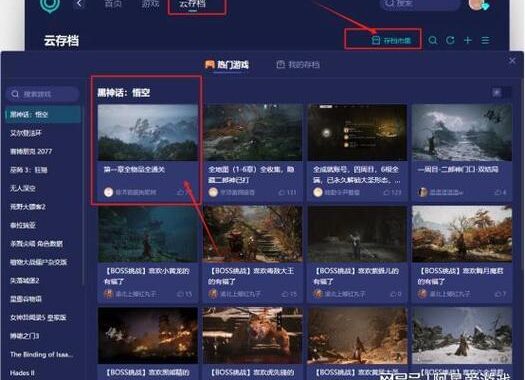This screenshot has height=380, width=525.
Task: Switch to the 云存档 tab
Action: 192,4
